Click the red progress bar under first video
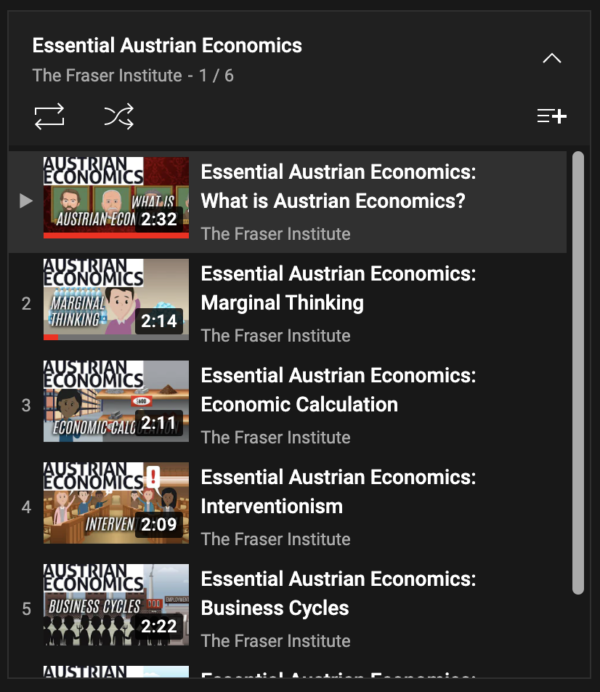The image size is (600, 692). 116,236
